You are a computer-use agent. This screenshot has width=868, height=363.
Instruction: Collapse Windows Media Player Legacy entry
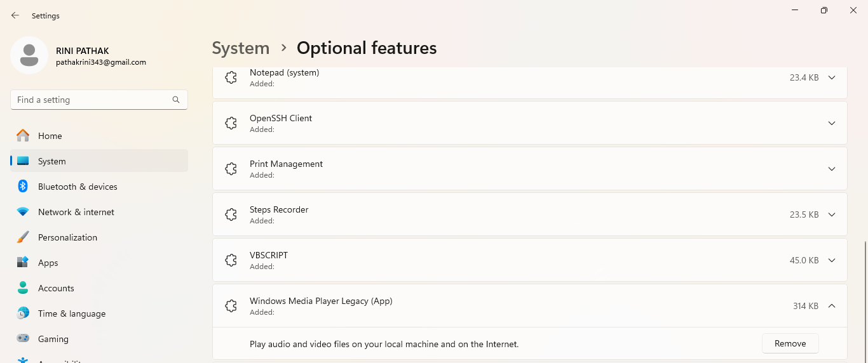pyautogui.click(x=831, y=306)
